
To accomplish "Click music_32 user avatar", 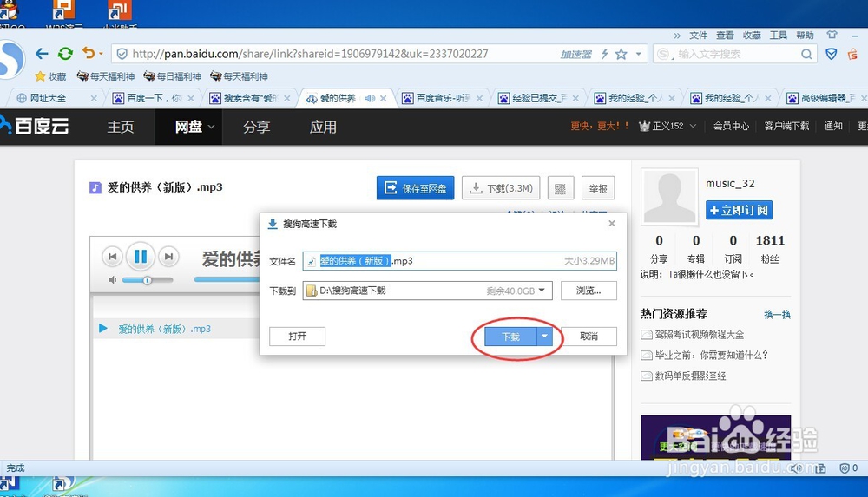I will 669,197.
